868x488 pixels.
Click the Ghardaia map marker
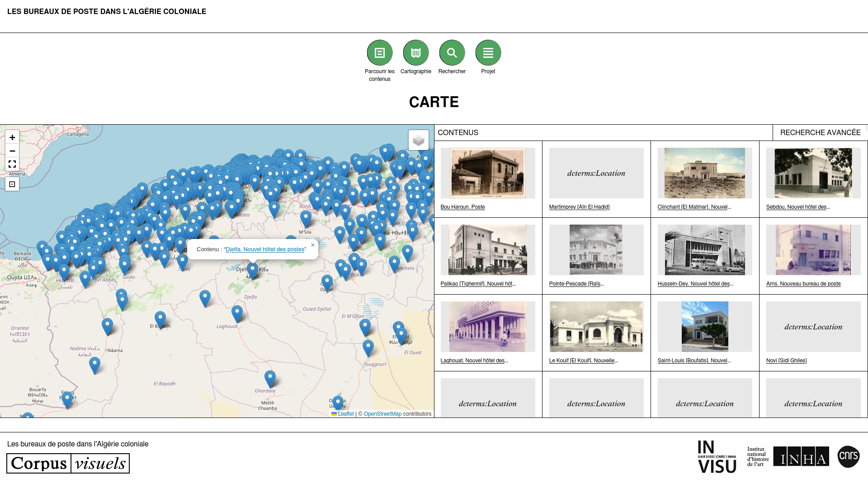[x=270, y=378]
